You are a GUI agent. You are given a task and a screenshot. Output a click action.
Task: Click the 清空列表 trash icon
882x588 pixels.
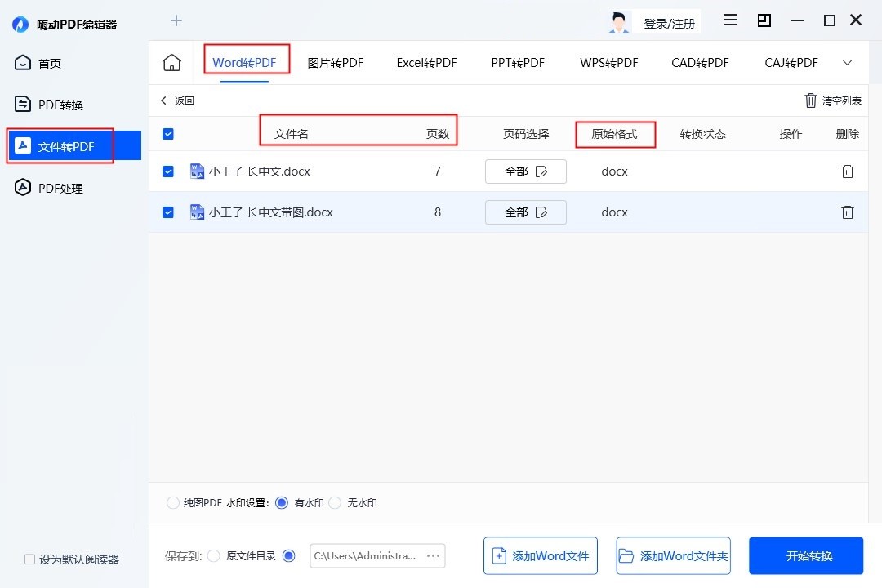coord(810,100)
